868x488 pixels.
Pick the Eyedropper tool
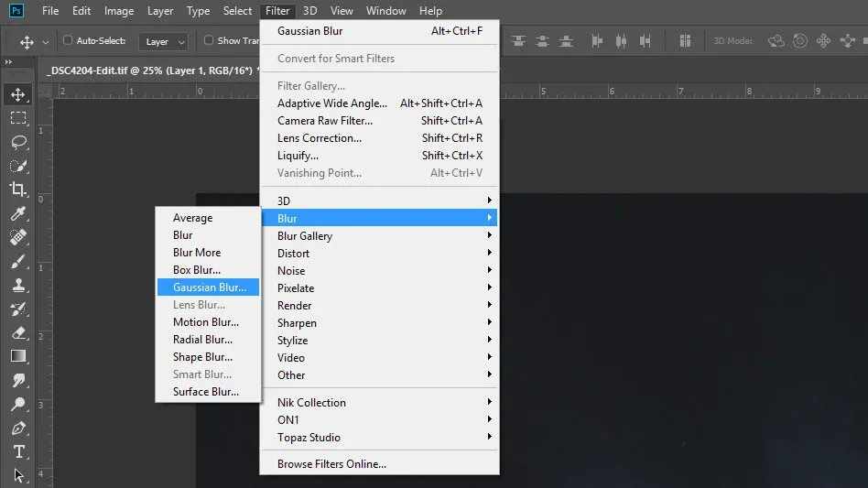pos(18,213)
